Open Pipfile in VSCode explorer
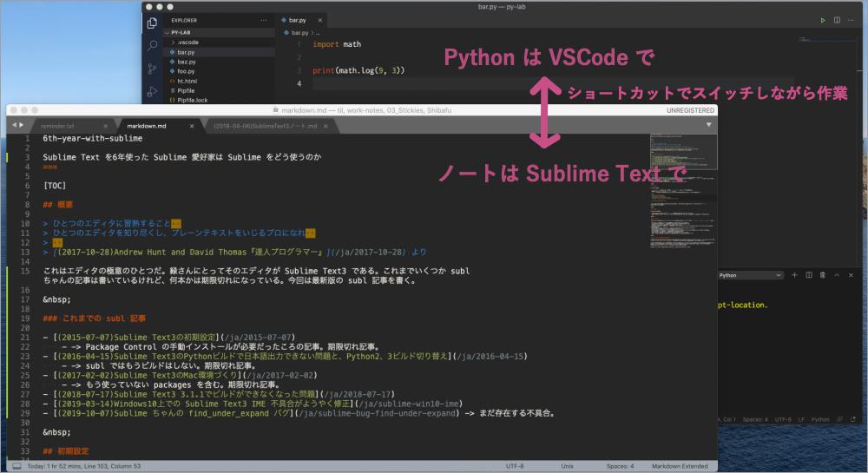Screen dimensions: 868x473 click(219, 91)
